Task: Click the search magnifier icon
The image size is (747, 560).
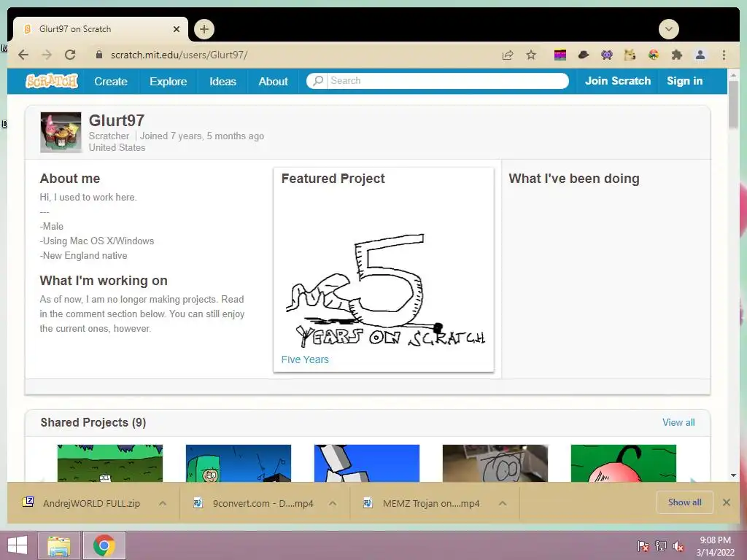Action: tap(318, 80)
